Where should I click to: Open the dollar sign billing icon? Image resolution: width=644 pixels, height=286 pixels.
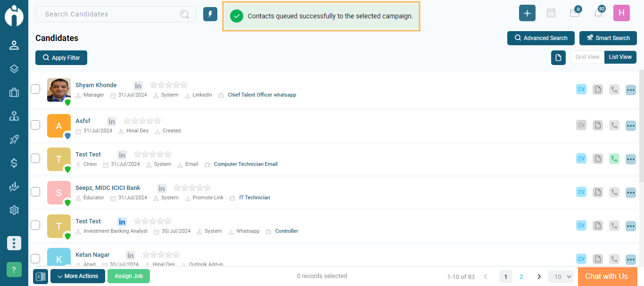tap(14, 163)
